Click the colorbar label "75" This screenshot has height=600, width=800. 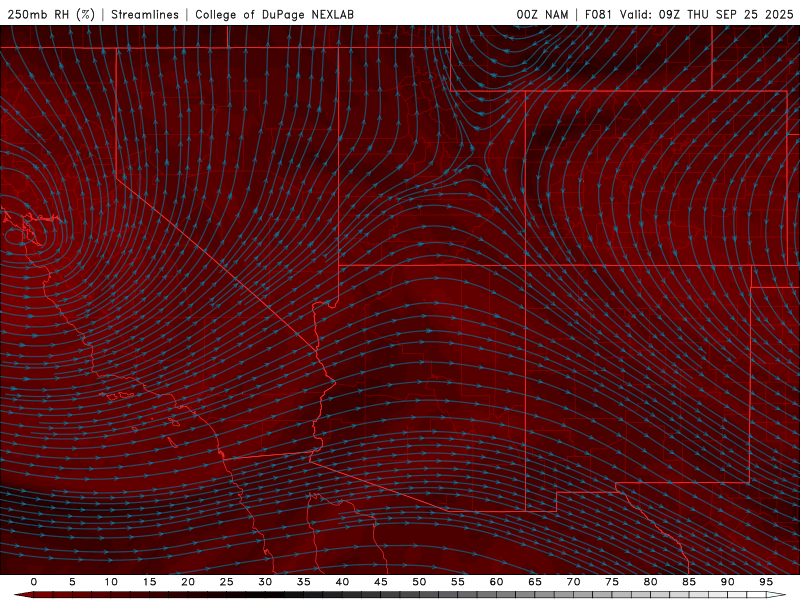click(612, 582)
